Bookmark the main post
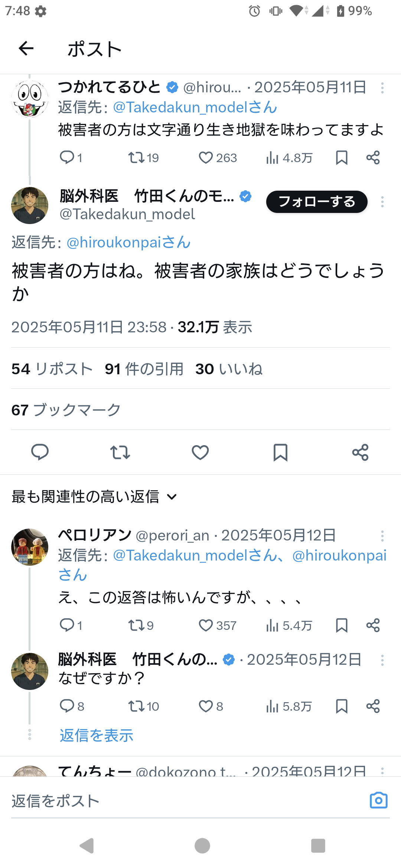Viewport: 401px width, 868px height. 280,452
